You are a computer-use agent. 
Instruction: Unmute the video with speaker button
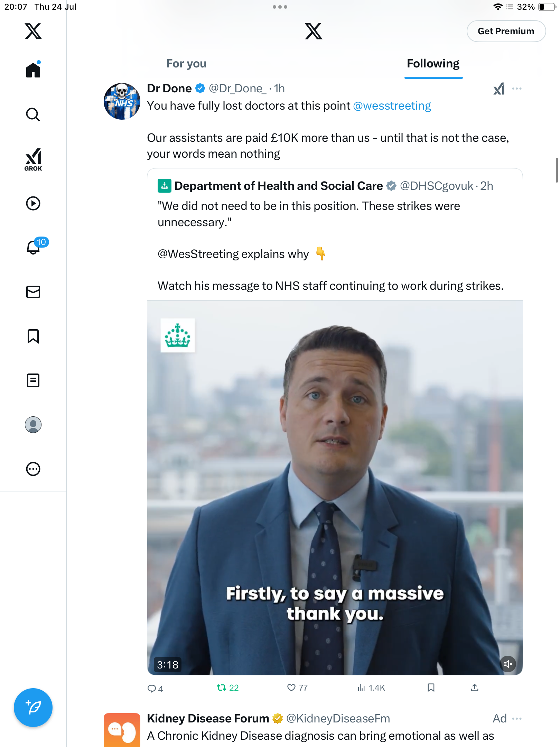tap(508, 664)
